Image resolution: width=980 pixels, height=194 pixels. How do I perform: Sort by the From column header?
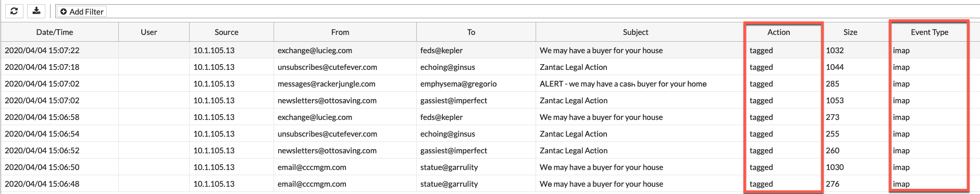[x=340, y=32]
